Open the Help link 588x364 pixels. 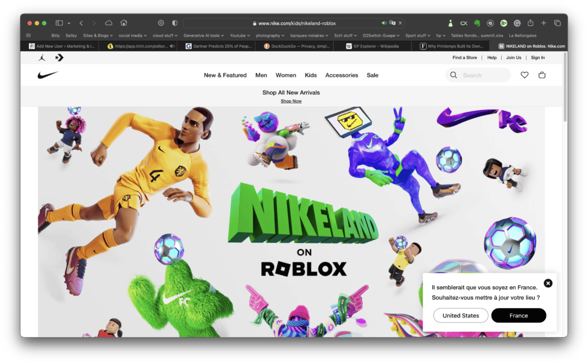tap(492, 58)
